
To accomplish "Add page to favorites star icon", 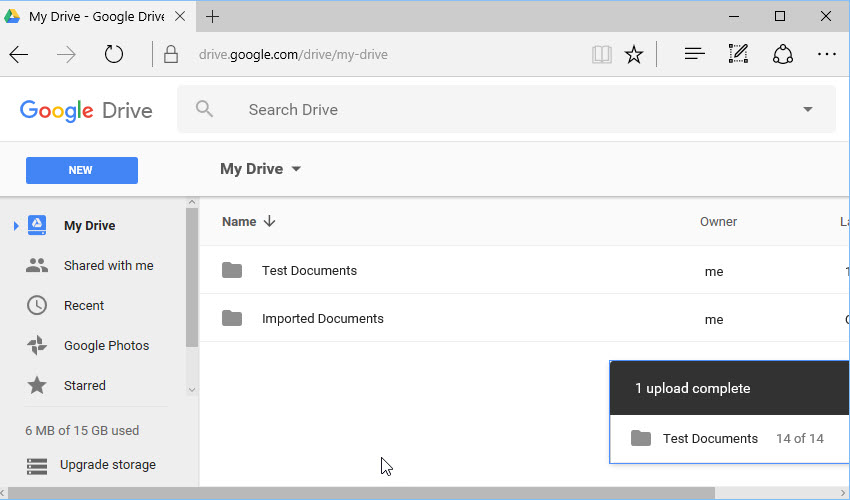I will tap(633, 54).
